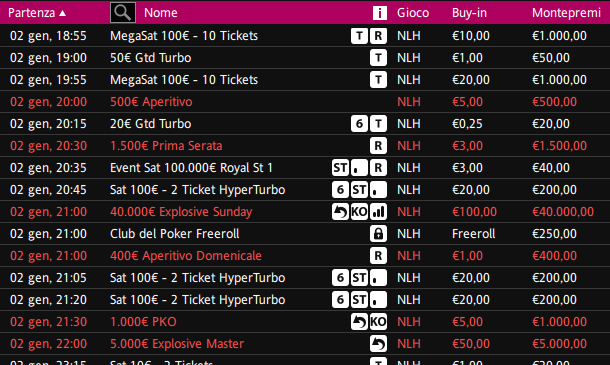Sort tournaments by Partenza column
Viewport: 610px width, 365px height.
(32, 13)
